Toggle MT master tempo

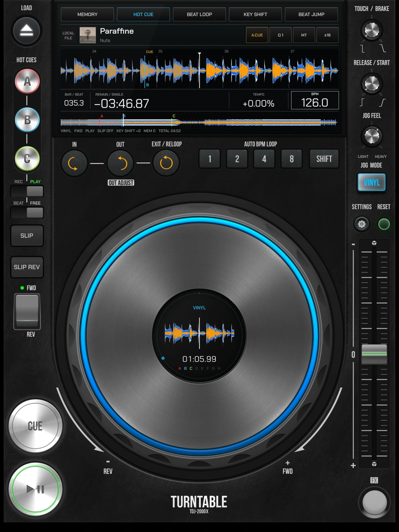tap(304, 35)
